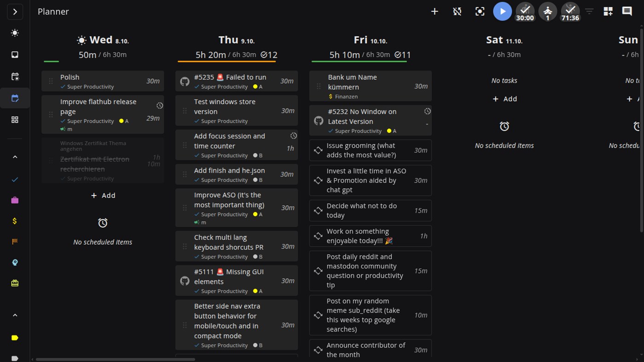This screenshot has height=362, width=644.
Task: Open the flag project icon in the sidebar
Action: (x=14, y=241)
